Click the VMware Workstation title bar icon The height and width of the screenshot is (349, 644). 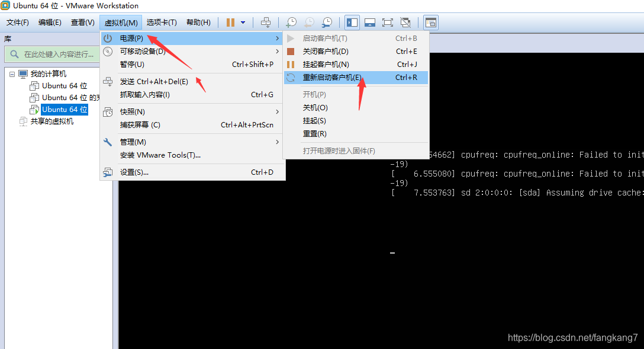coord(5,5)
